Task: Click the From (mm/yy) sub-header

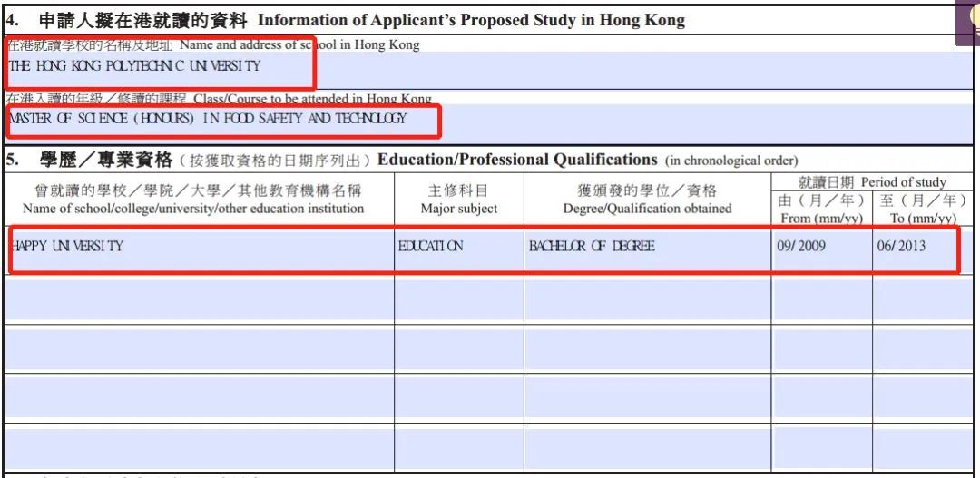Action: [822, 219]
